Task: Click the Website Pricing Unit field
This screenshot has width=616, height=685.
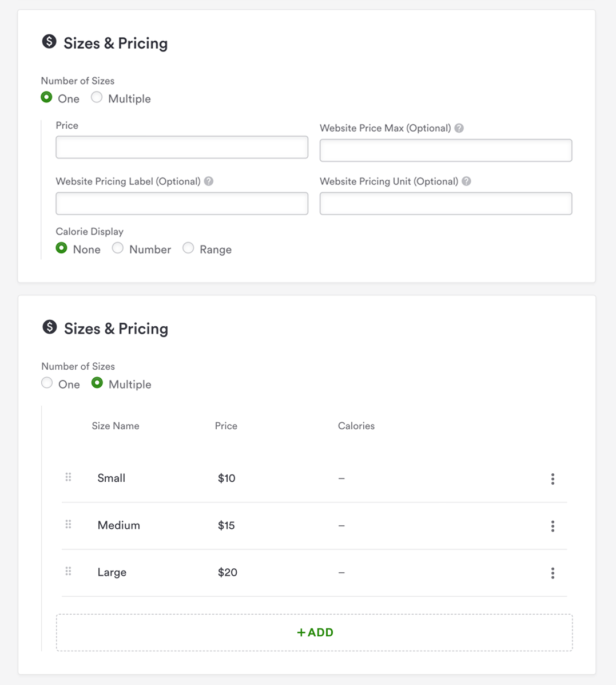Action: pos(446,204)
